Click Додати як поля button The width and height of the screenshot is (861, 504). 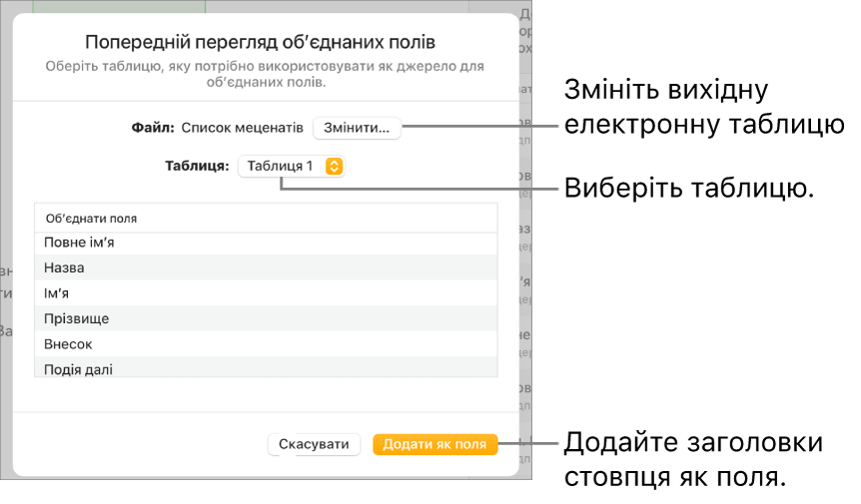point(434,444)
